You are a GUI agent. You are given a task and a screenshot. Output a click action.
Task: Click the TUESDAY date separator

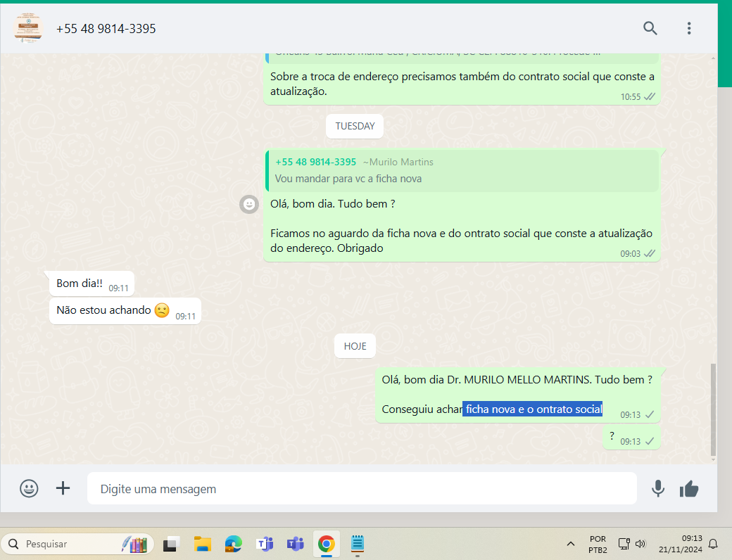(355, 126)
